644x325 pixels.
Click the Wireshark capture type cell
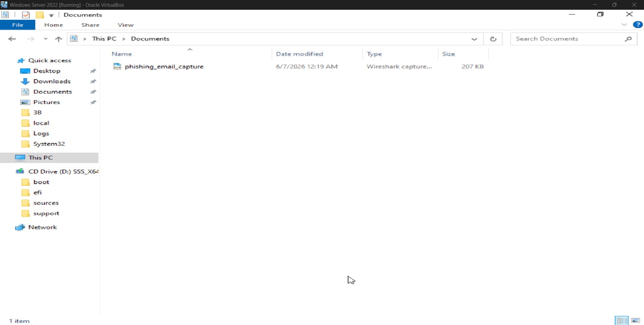pos(399,67)
